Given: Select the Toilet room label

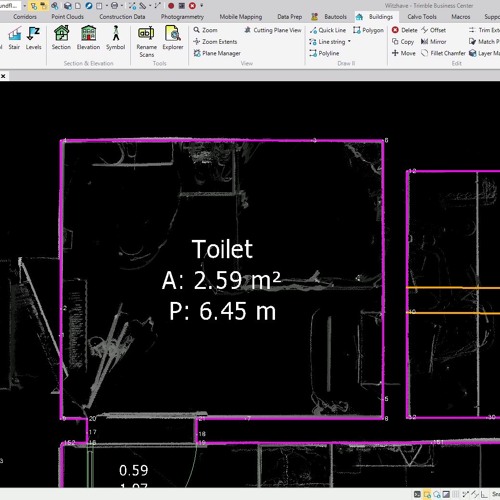Looking at the screenshot, I should [222, 249].
